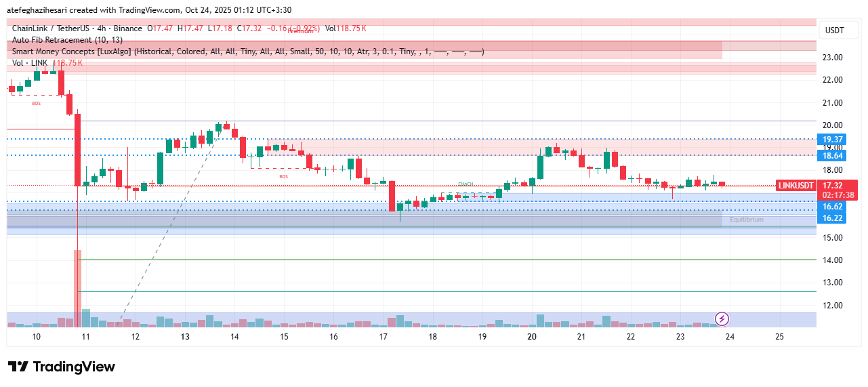Click the Vol · LINK volume legend
The image size is (868, 387).
[30, 63]
